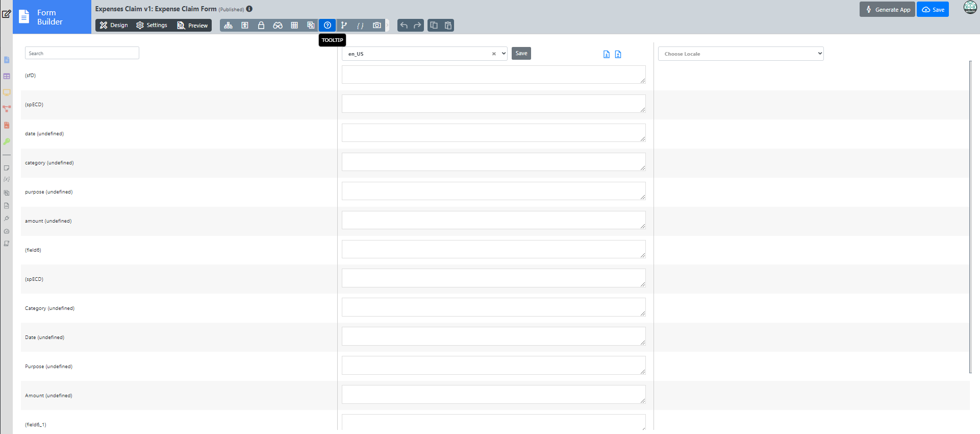Clear the en_US locale selection
This screenshot has height=434, width=980.
[494, 54]
